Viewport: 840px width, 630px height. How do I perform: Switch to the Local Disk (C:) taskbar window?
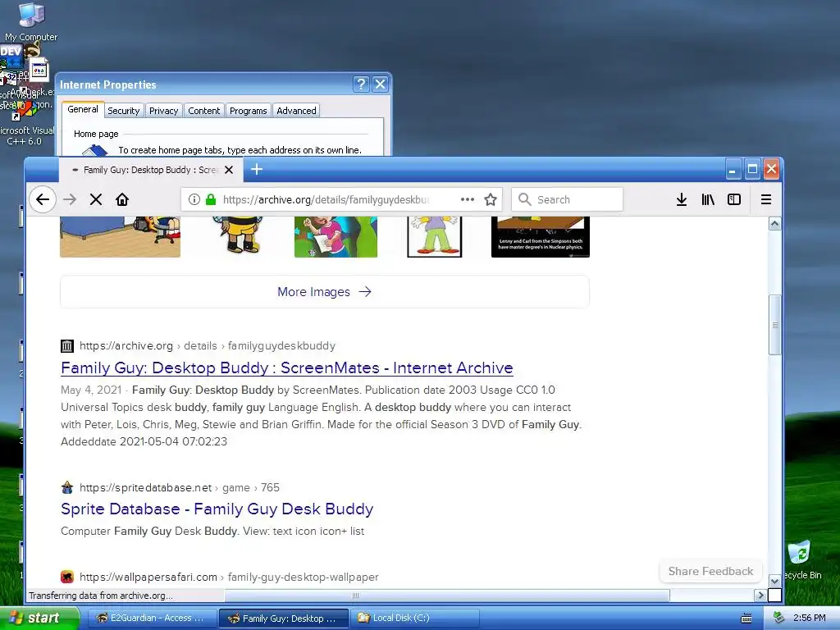414,618
